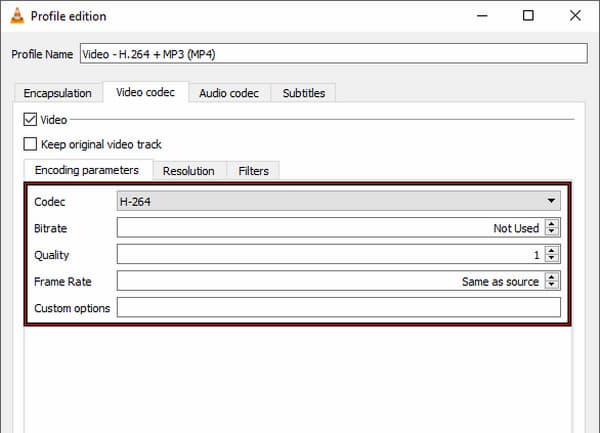
Task: Click the Custom options text field
Action: point(339,308)
